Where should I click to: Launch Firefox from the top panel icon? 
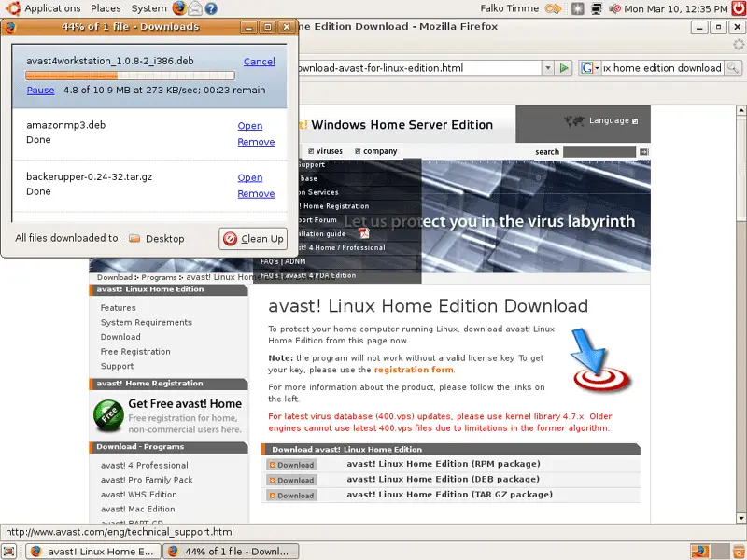pyautogui.click(x=179, y=8)
